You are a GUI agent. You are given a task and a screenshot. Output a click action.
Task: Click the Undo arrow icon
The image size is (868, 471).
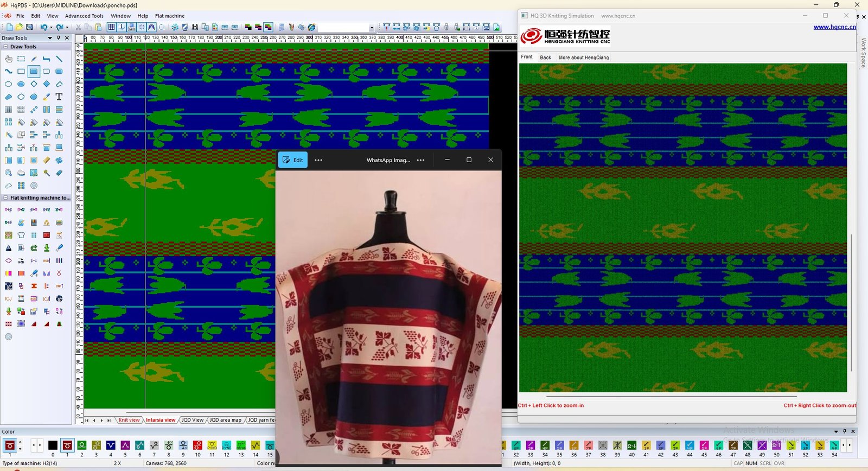tap(43, 27)
